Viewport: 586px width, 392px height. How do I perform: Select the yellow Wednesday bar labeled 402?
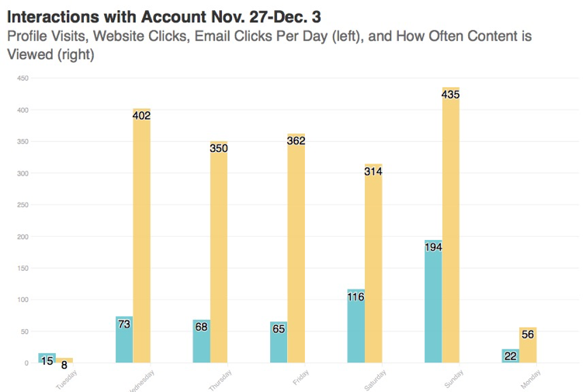tap(141, 235)
